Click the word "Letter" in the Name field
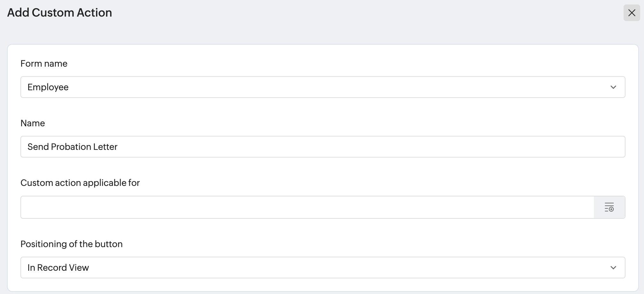 (105, 147)
